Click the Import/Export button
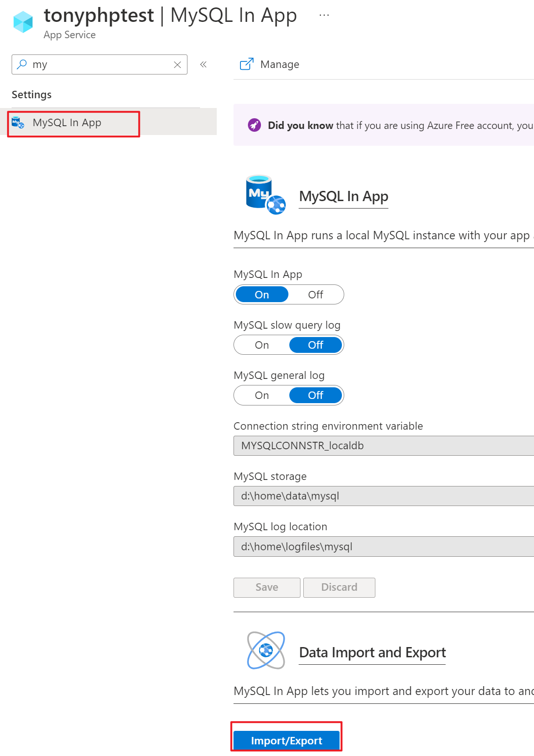This screenshot has width=534, height=756. click(287, 741)
